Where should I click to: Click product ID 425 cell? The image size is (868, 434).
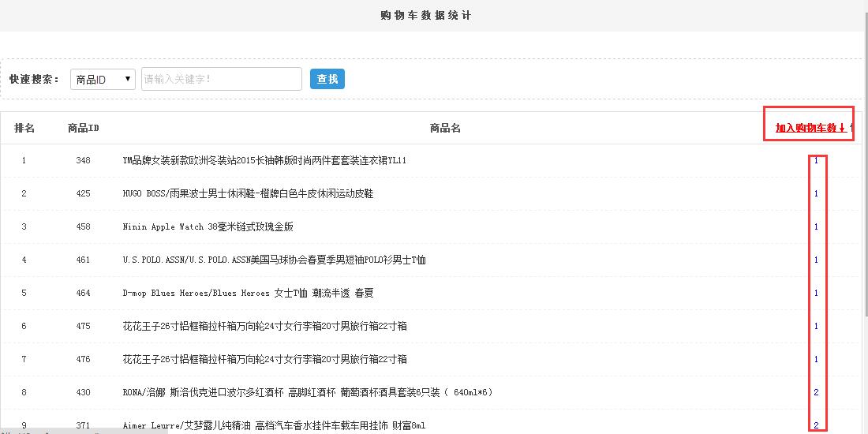[x=83, y=194]
